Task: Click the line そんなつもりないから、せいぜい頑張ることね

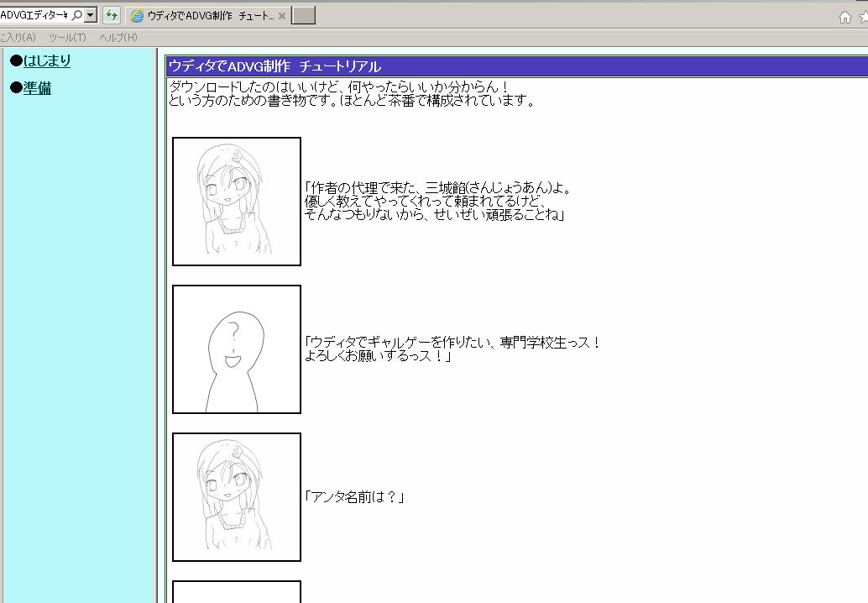Action: (x=434, y=215)
